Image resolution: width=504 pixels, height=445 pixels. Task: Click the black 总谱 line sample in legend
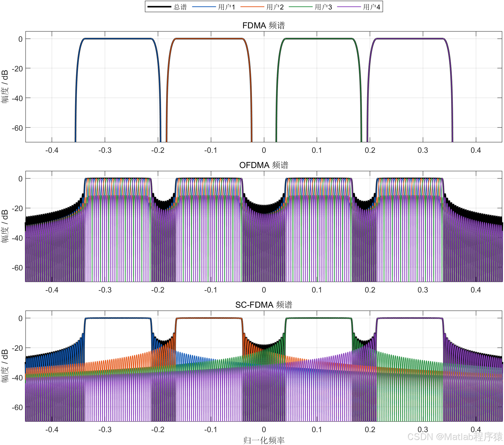(x=159, y=7)
